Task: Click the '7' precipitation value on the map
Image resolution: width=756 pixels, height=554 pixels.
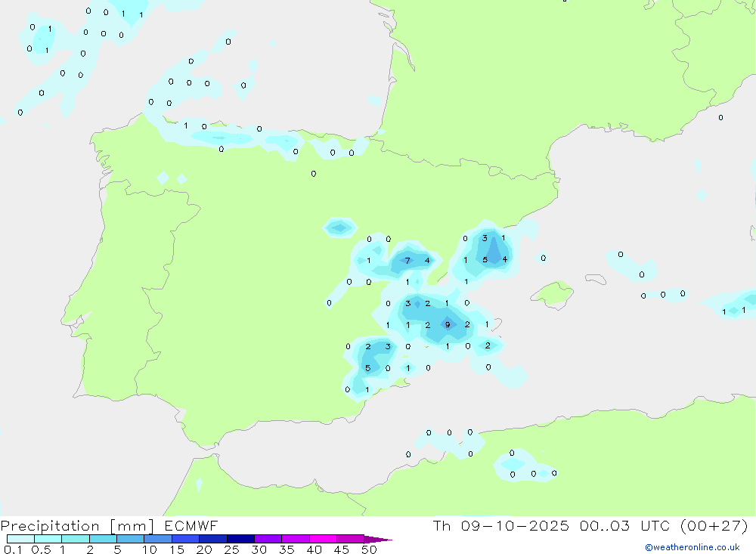Action: [408, 260]
